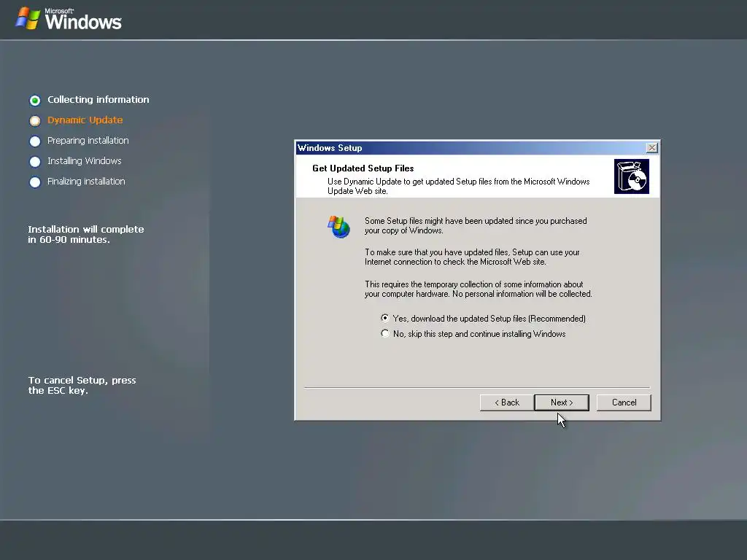Click the Next button

pyautogui.click(x=562, y=402)
